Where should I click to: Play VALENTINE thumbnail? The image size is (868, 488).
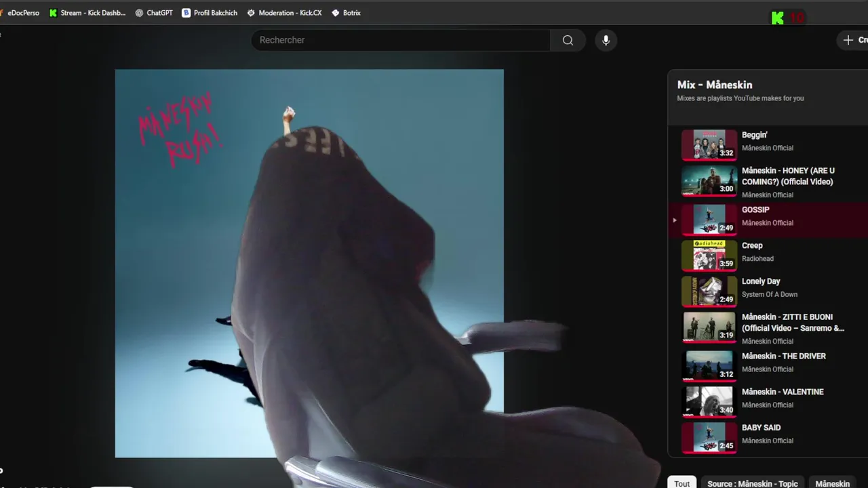(x=709, y=402)
